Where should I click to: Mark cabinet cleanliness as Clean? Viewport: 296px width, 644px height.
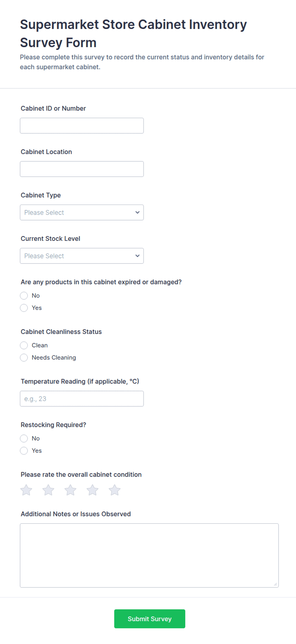pyautogui.click(x=24, y=345)
